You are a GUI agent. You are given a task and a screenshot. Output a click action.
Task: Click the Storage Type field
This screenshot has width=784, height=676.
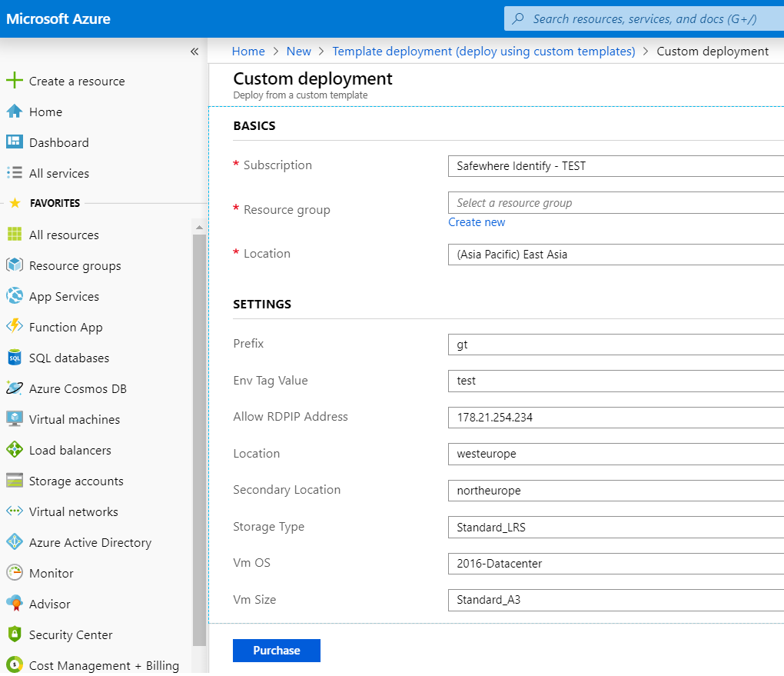pyautogui.click(x=616, y=528)
